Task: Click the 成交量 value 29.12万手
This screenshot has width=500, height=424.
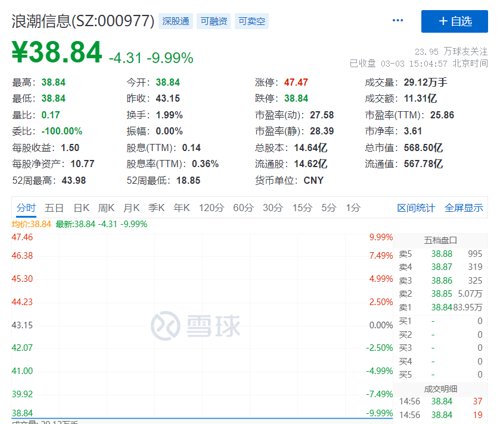Action: (x=425, y=82)
